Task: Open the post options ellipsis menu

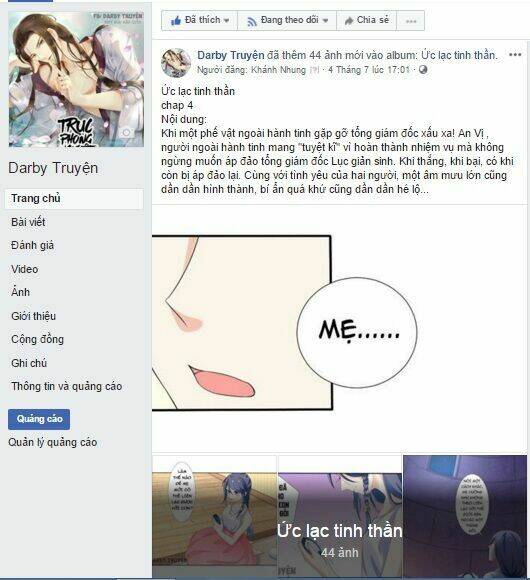Action: click(x=515, y=55)
